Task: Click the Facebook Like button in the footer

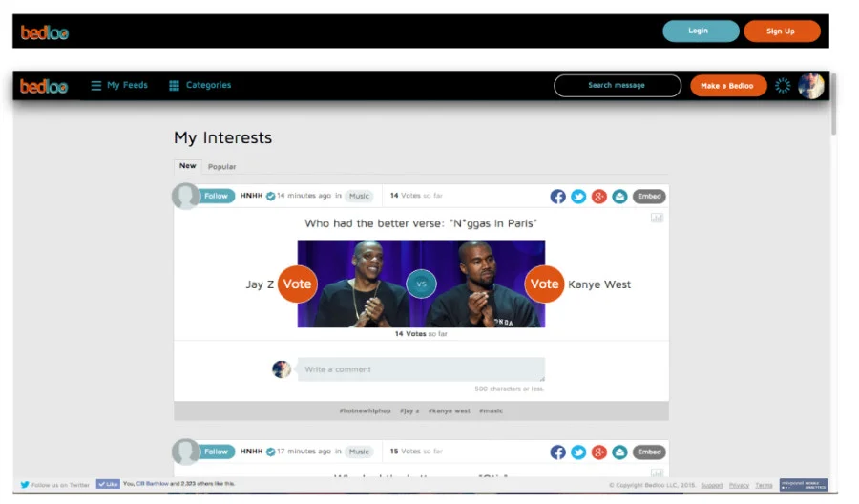Action: (108, 484)
